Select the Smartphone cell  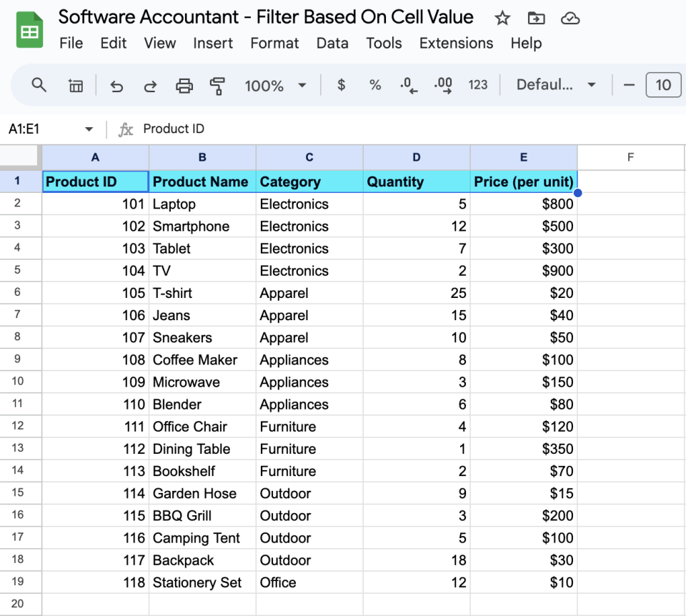click(x=202, y=227)
